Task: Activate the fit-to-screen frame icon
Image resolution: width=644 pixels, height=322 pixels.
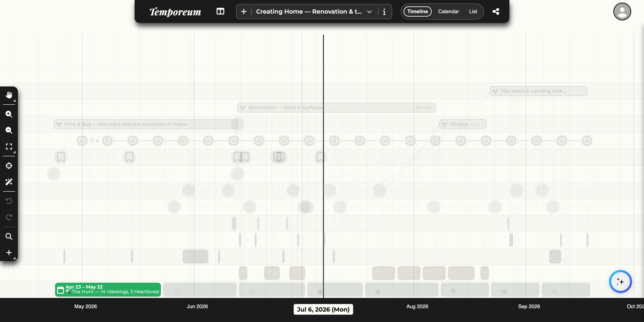Action: click(9, 147)
